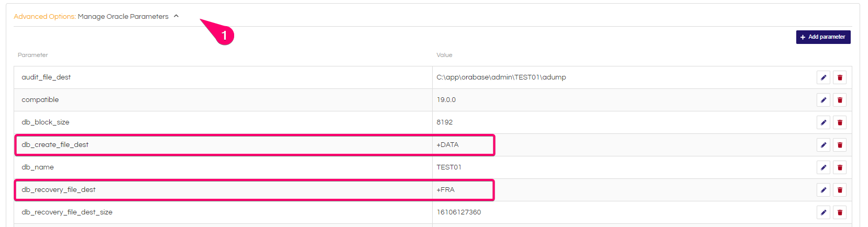Click the Advanced Options label
This screenshot has height=227, width=868.
45,17
